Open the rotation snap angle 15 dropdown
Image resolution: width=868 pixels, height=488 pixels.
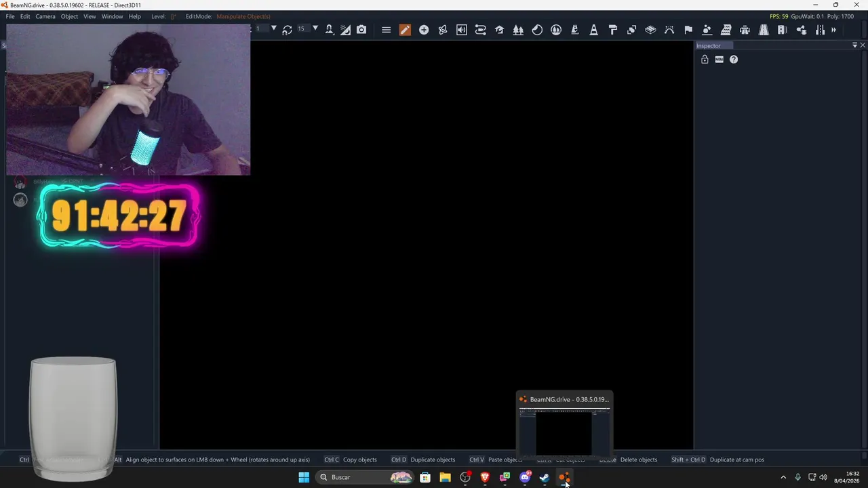(315, 28)
